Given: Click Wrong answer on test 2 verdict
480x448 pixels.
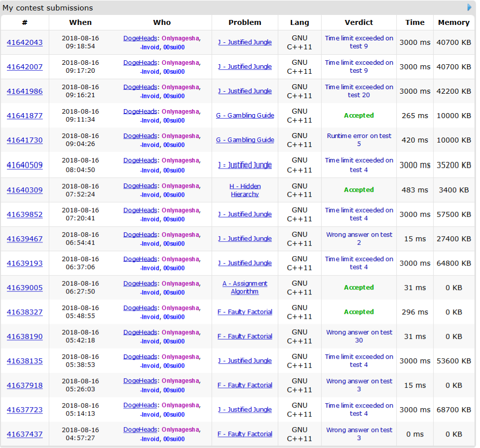Looking at the screenshot, I should (359, 239).
